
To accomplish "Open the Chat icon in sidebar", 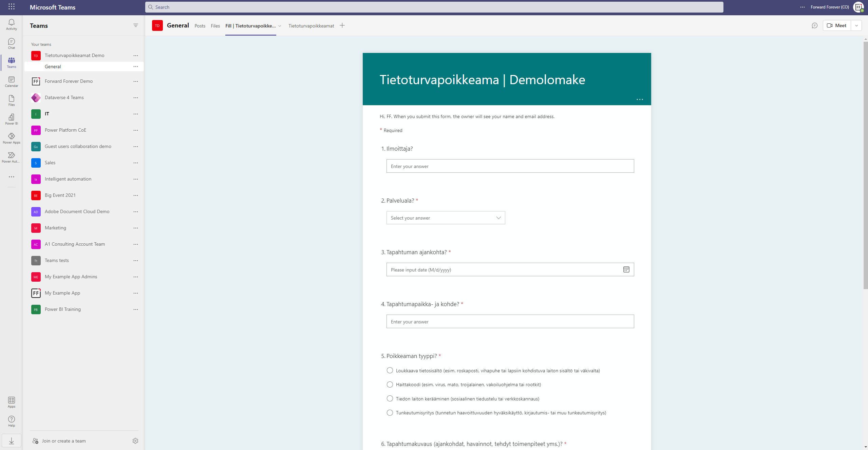I will pos(11,43).
